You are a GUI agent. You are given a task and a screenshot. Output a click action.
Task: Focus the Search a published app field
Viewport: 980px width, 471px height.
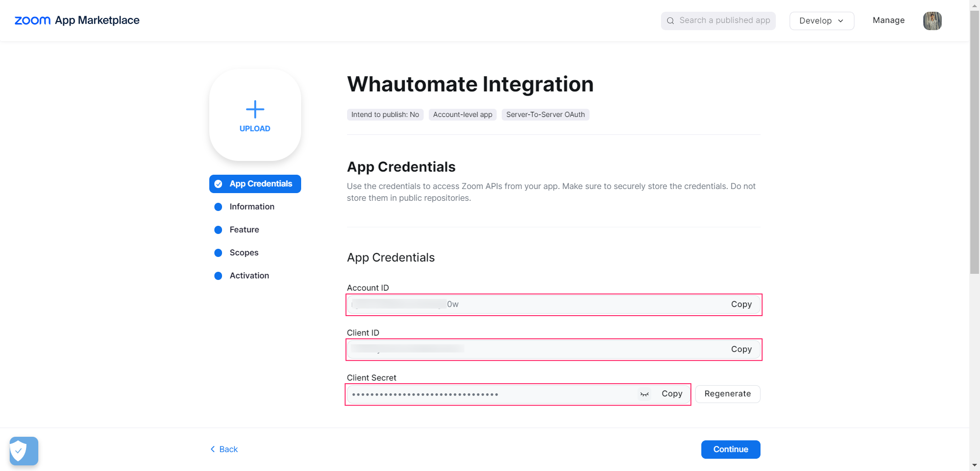(724, 21)
